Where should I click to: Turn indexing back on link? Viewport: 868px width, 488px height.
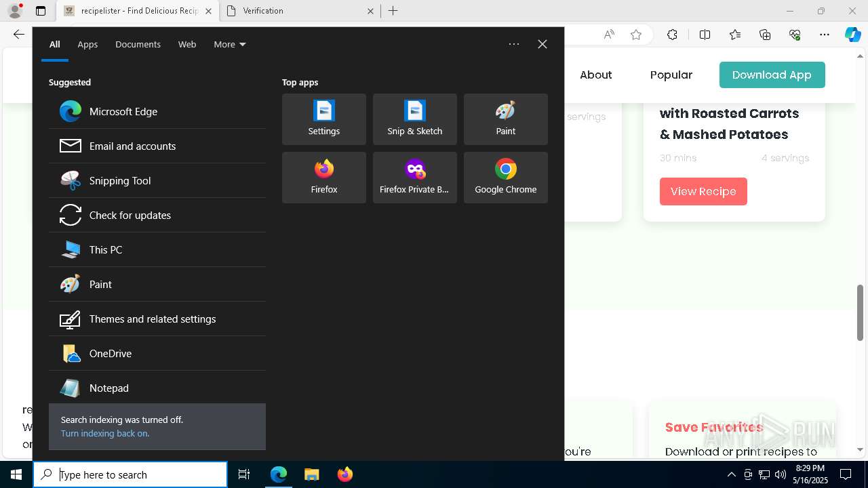(x=105, y=434)
